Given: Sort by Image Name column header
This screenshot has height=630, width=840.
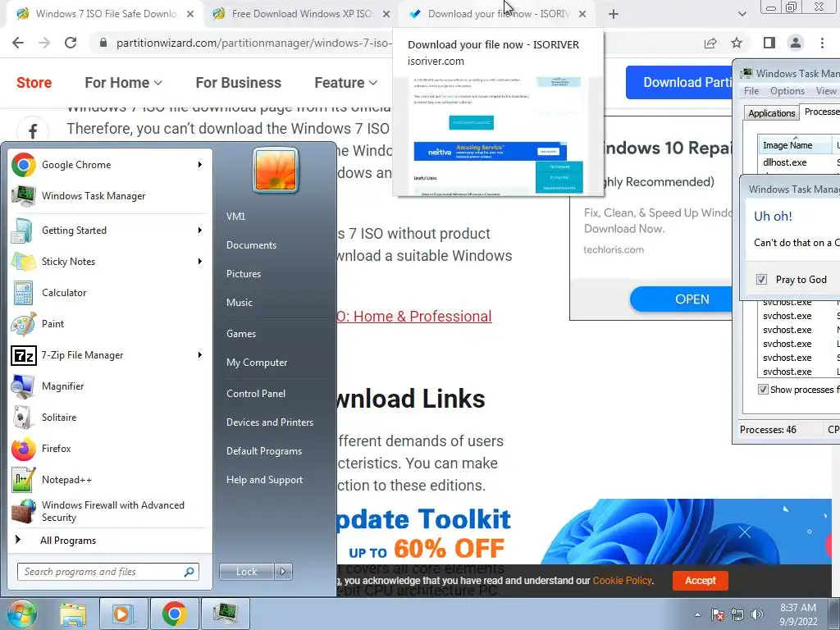Looking at the screenshot, I should coord(795,145).
